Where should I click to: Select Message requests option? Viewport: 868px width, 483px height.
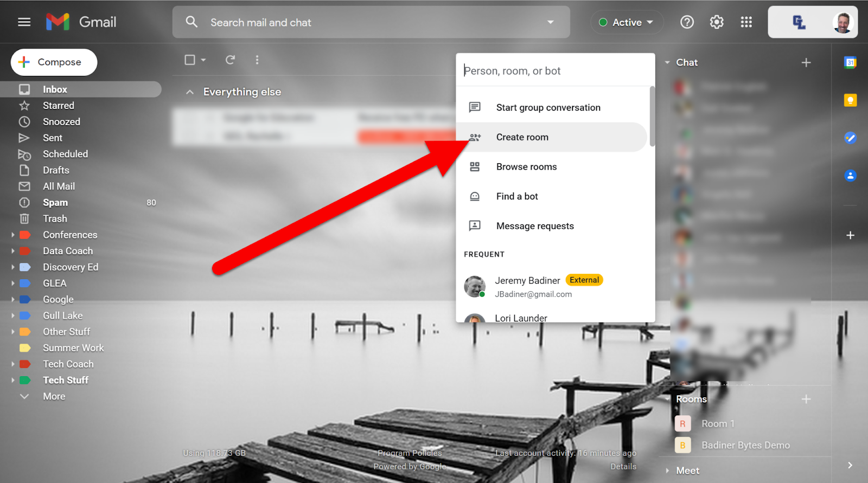click(x=552, y=226)
